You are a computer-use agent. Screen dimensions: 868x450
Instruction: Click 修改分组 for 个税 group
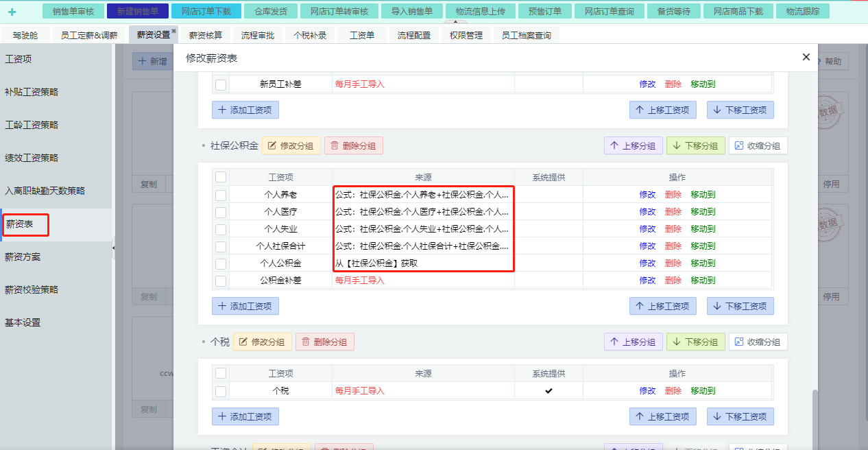[263, 342]
